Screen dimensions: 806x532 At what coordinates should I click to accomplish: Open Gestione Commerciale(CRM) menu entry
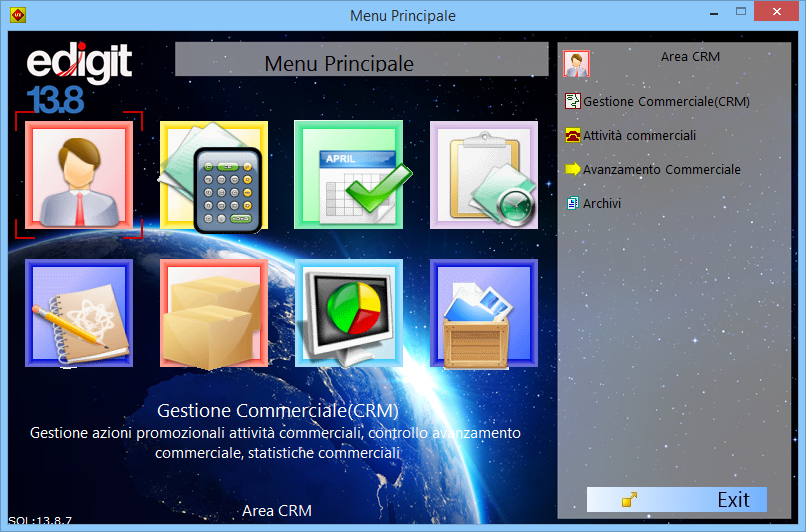coord(666,102)
